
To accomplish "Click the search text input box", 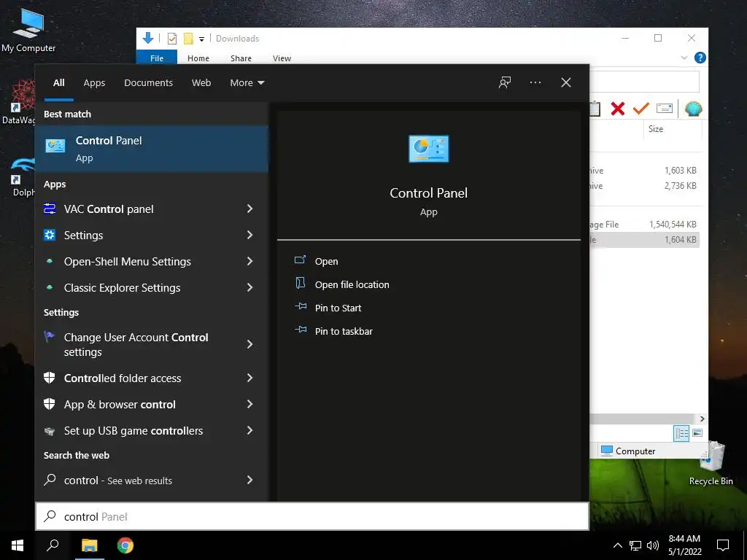I will coord(312,516).
